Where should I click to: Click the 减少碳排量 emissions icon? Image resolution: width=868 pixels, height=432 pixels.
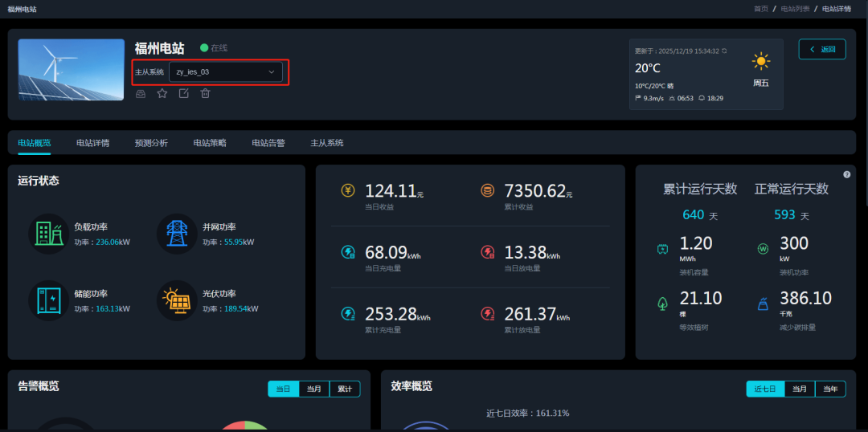coord(763,304)
